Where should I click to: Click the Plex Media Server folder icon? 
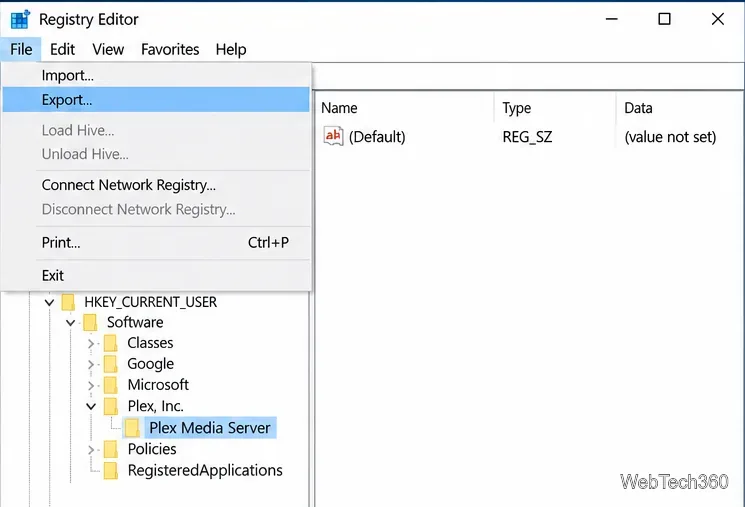pos(132,428)
